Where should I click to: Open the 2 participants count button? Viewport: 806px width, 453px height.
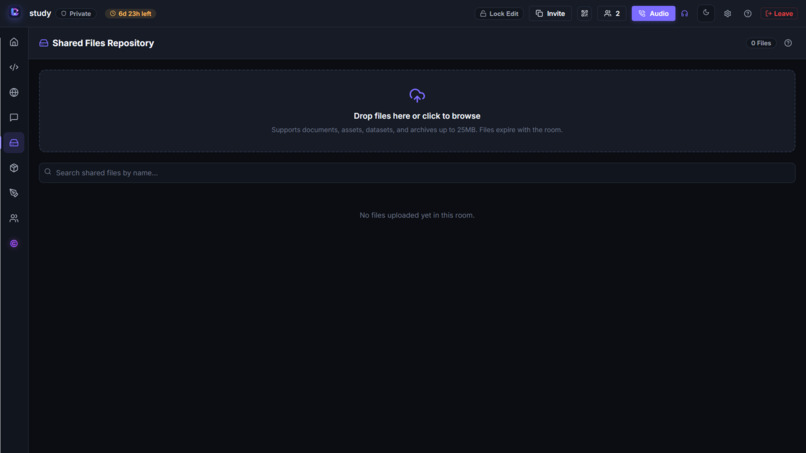coord(612,13)
